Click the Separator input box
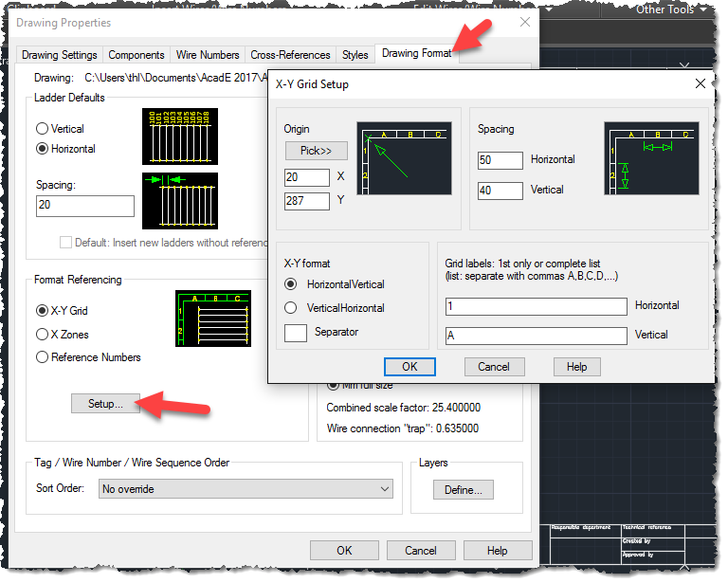 coord(296,333)
